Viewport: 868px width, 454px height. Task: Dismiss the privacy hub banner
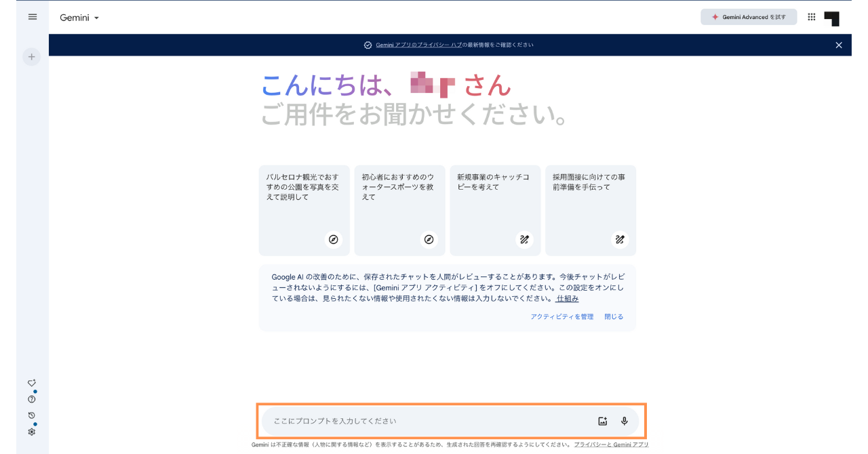coord(839,45)
